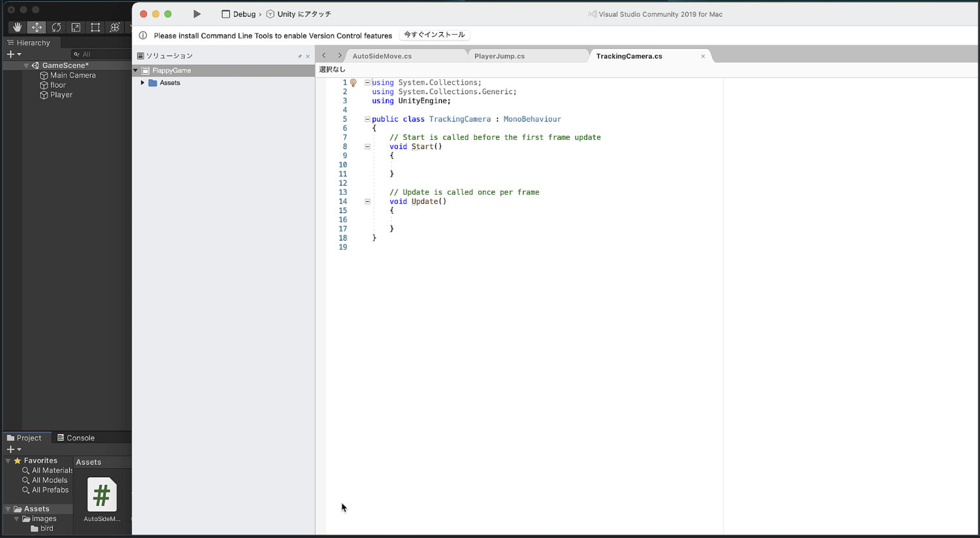Image resolution: width=980 pixels, height=538 pixels.
Task: Select the GameScene* row in Hierarchy
Action: [x=67, y=65]
